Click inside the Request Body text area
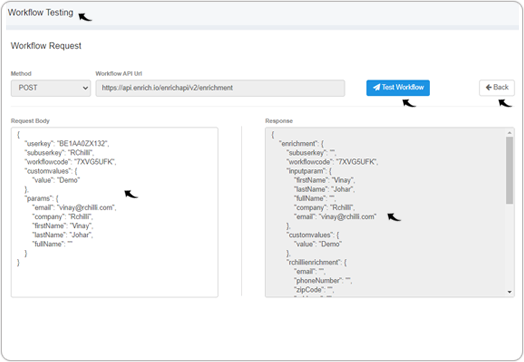 [115, 212]
